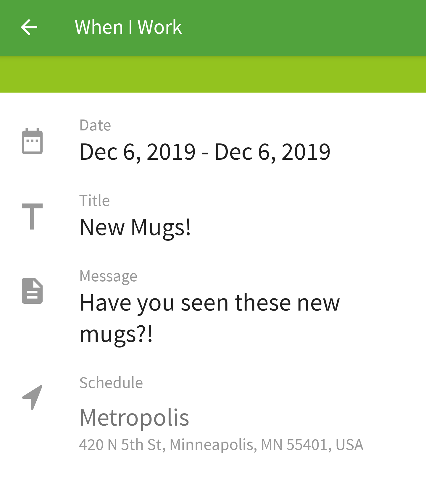Click the T title icon
Viewport: 426px width, 504px height.
tap(32, 216)
